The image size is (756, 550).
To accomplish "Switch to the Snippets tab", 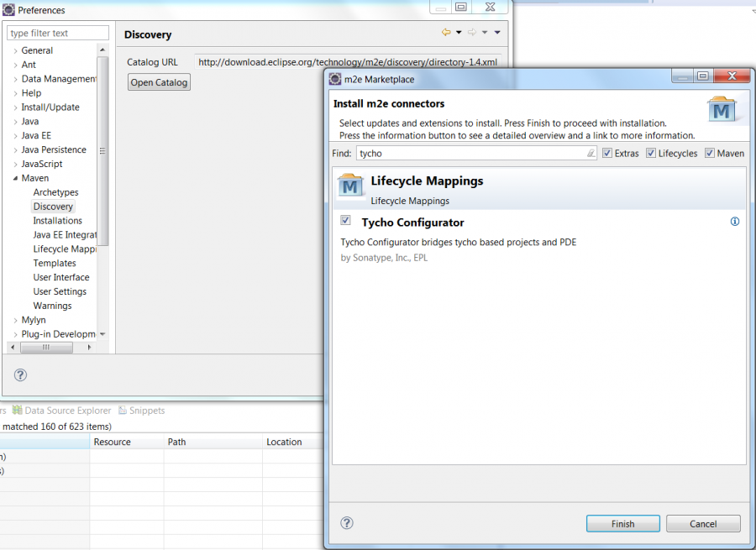I will point(141,411).
